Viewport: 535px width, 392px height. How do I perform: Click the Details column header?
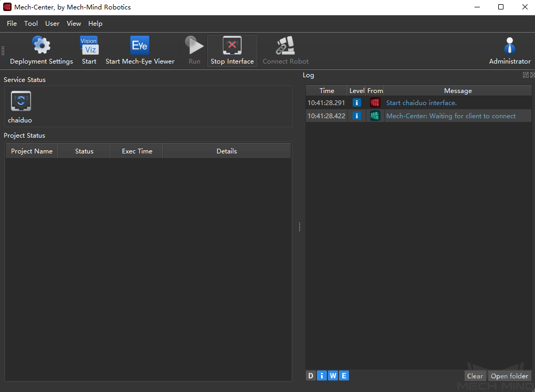click(227, 151)
